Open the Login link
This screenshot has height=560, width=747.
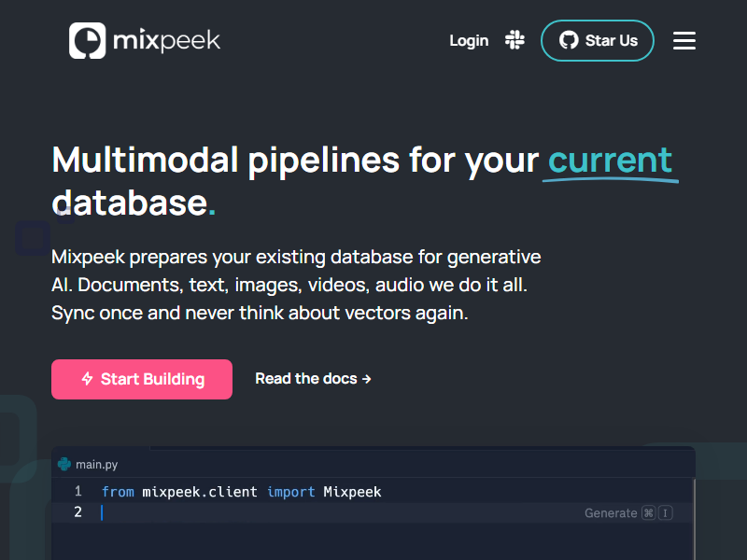click(469, 40)
